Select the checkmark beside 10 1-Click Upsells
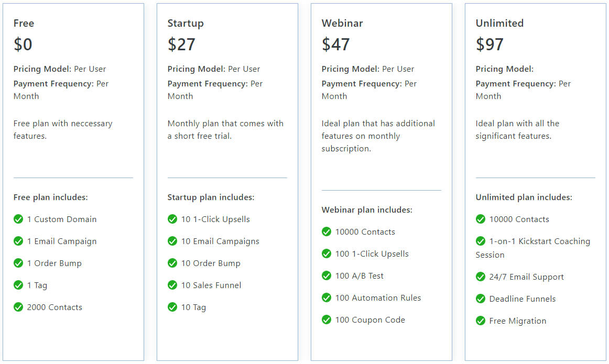Viewport: 609px width, 364px height. coord(172,219)
